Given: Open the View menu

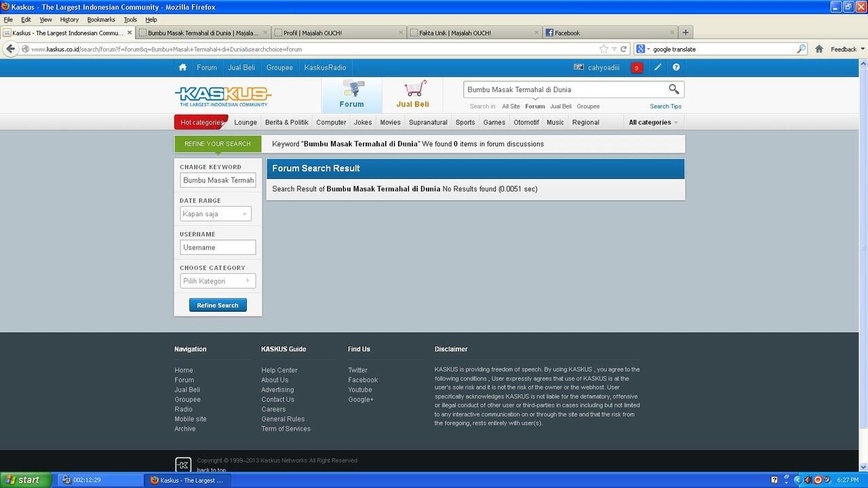Looking at the screenshot, I should pos(45,20).
